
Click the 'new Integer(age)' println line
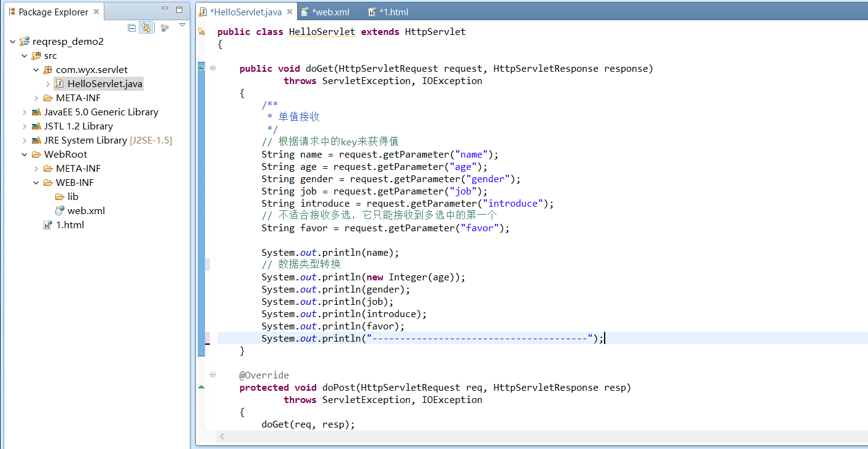coord(363,277)
